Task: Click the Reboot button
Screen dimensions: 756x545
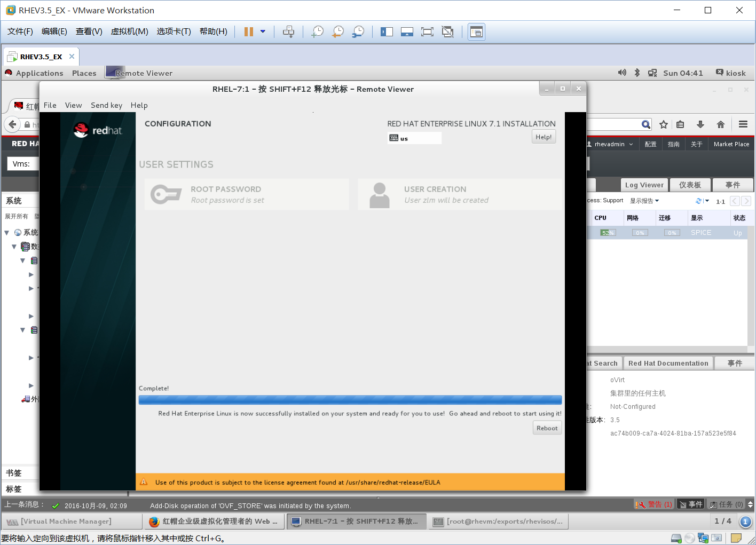Action: 547,428
